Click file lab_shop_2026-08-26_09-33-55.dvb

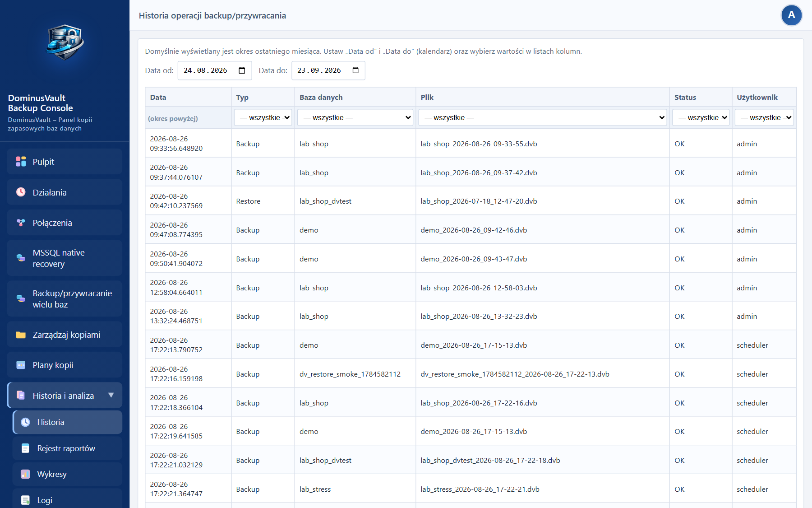(x=479, y=144)
